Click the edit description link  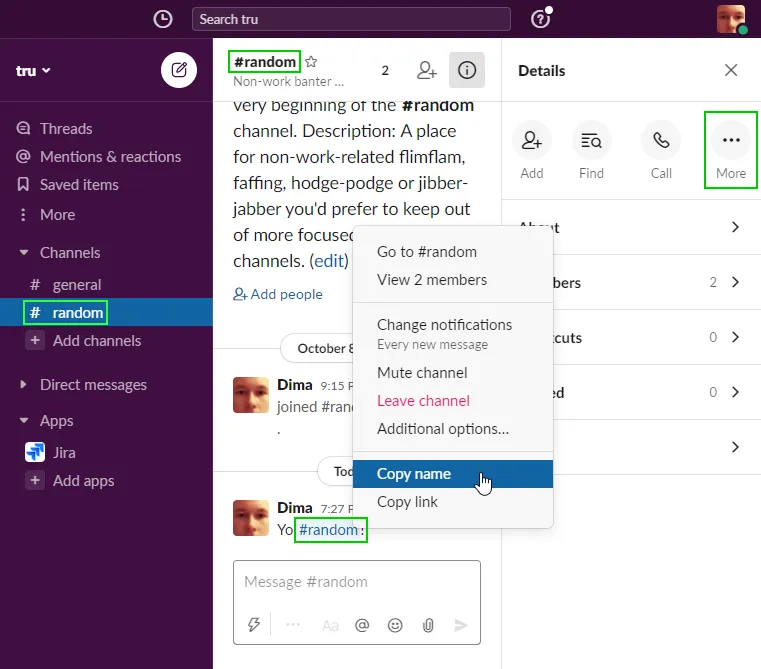point(329,261)
